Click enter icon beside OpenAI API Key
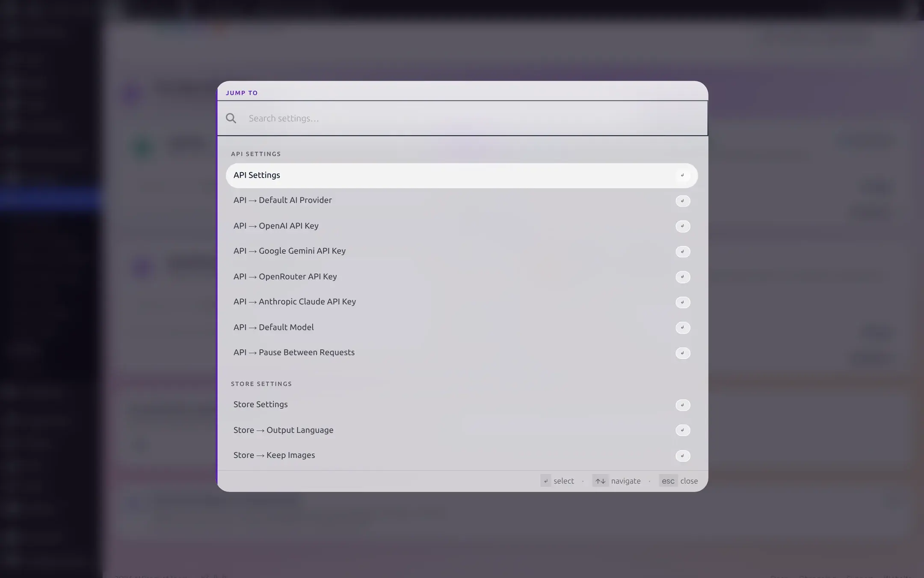The height and width of the screenshot is (578, 924). [x=683, y=226]
